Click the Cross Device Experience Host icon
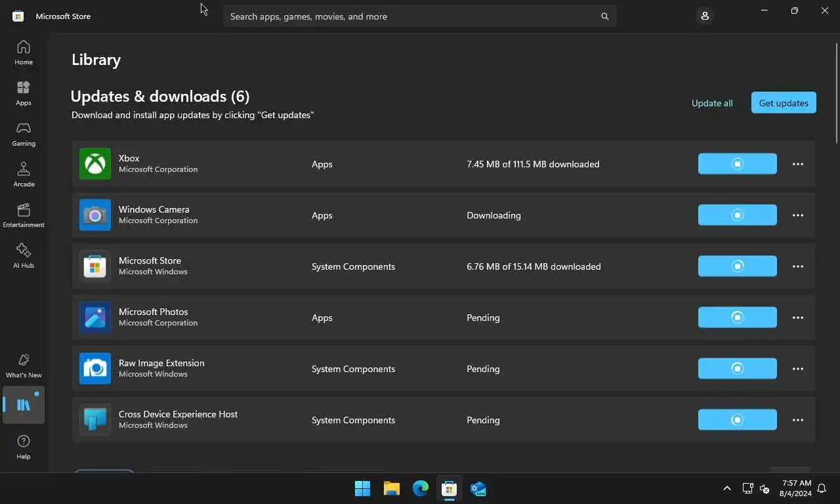The width and height of the screenshot is (840, 504). tap(95, 419)
